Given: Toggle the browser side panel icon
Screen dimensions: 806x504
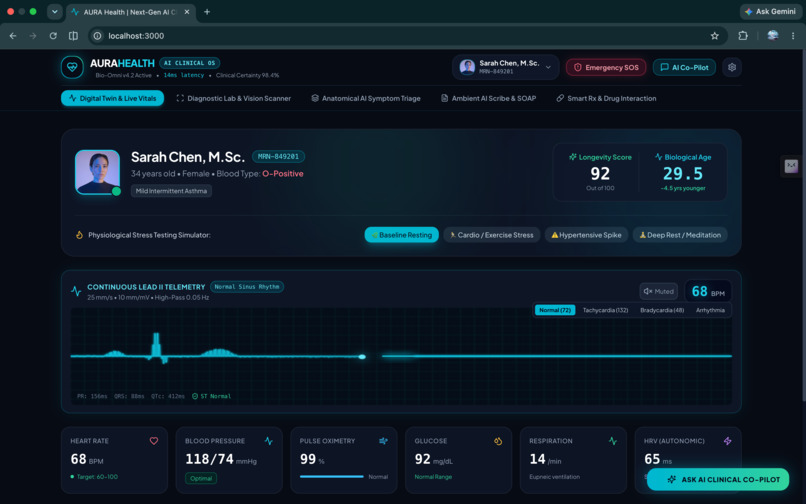Looking at the screenshot, I should [x=73, y=35].
